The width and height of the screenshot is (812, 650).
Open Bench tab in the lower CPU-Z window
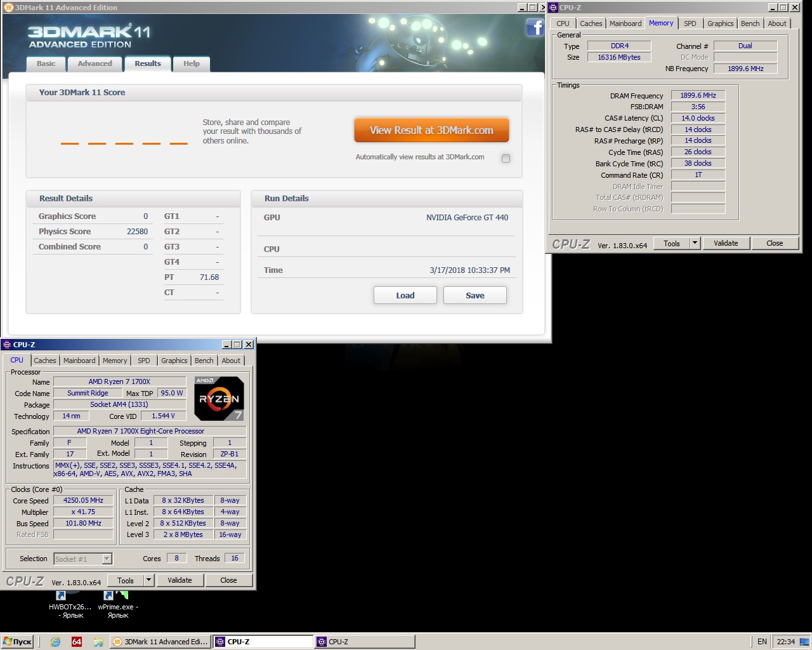pos(204,361)
